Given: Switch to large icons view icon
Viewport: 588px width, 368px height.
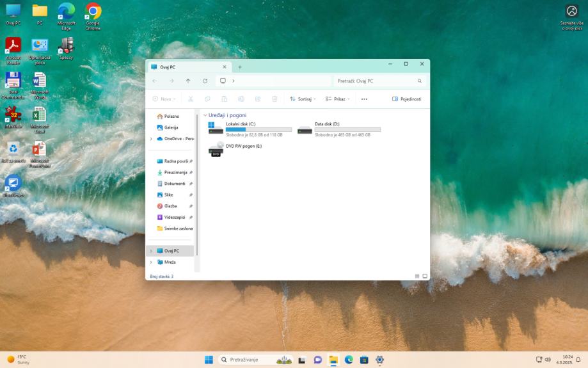Looking at the screenshot, I should (x=425, y=276).
